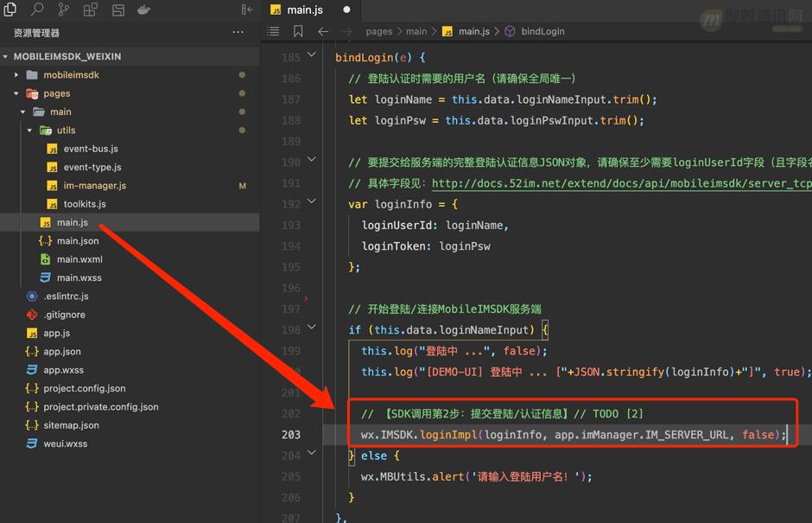Viewport: 812px width, 523px height.
Task: Switch to the main.js editor tab
Action: (x=305, y=10)
